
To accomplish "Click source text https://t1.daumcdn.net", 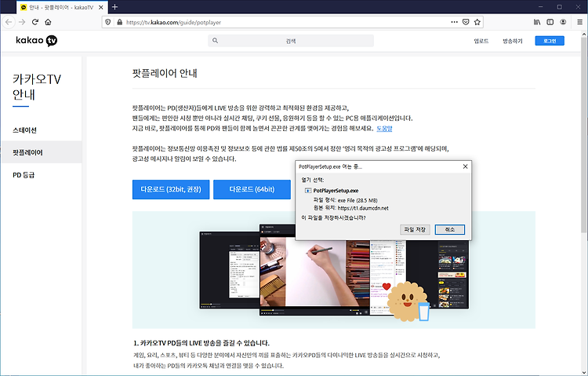I will [363, 208].
